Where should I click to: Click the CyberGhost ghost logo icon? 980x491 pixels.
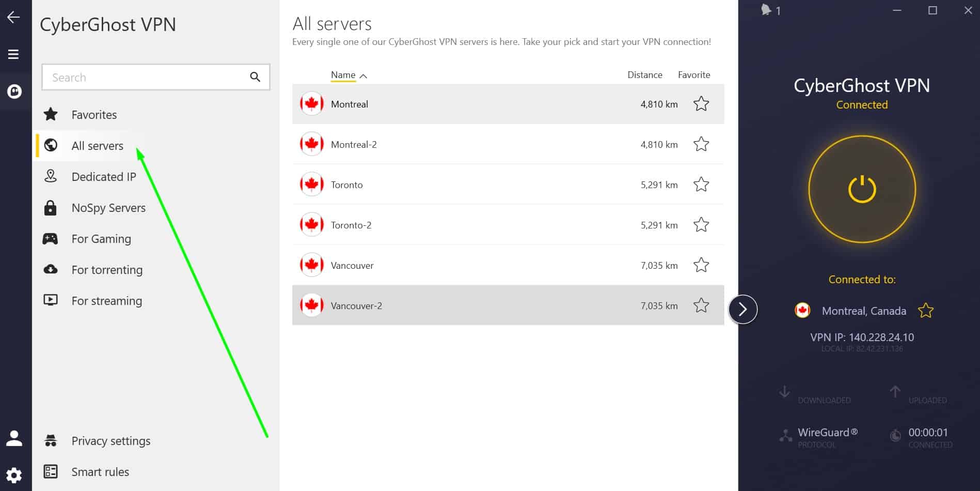tap(14, 91)
